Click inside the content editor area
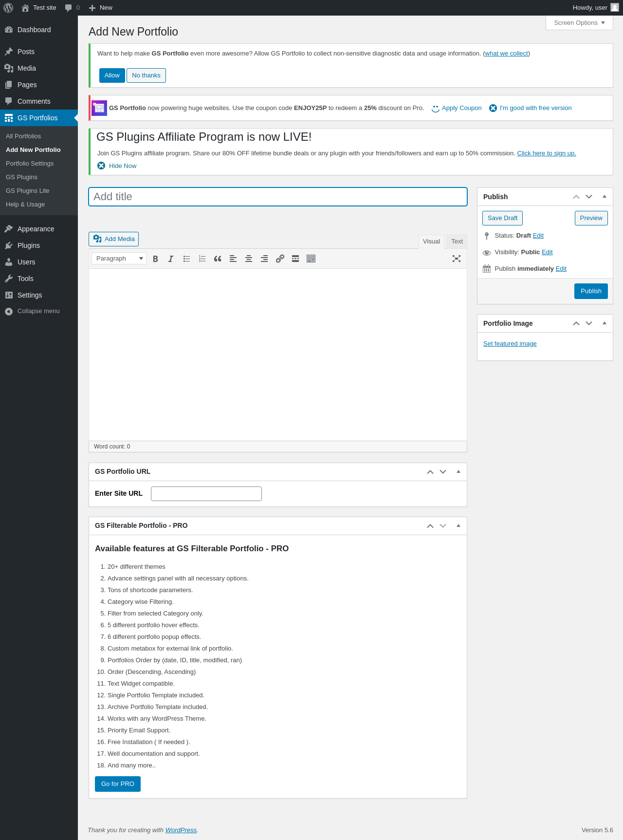Screen dimensions: 623x840 [278, 355]
